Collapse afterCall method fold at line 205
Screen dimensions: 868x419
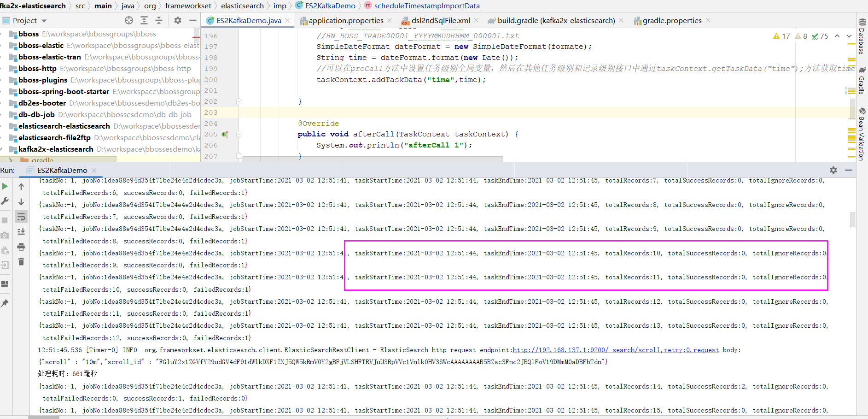(239, 134)
